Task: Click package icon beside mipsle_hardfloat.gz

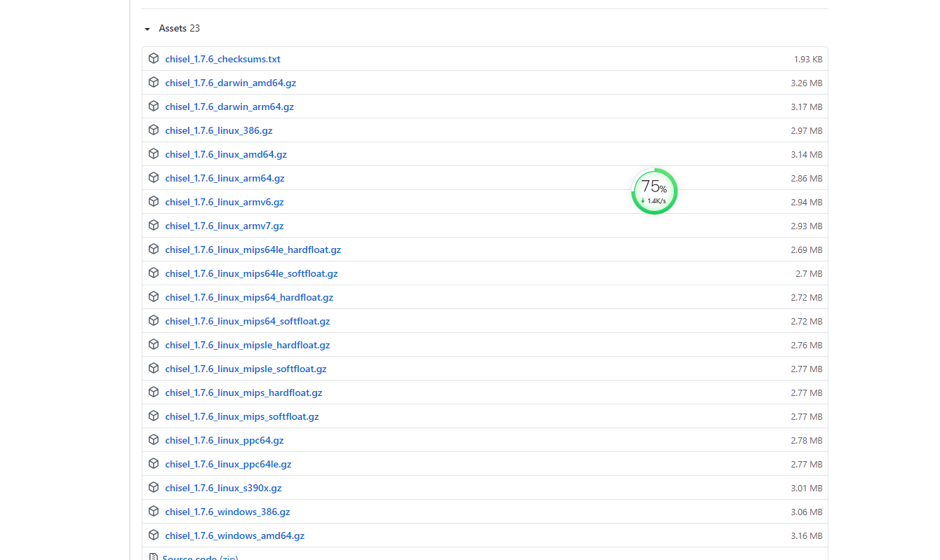Action: click(x=154, y=345)
